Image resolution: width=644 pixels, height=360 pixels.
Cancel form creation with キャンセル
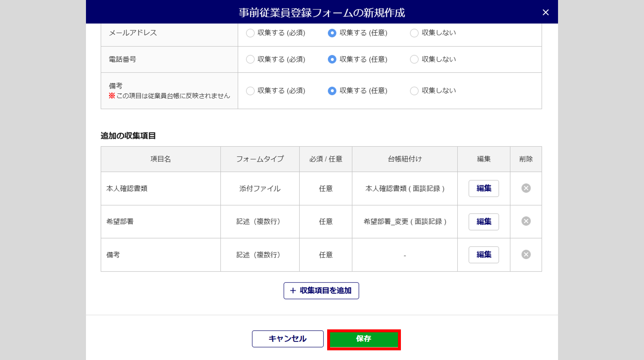[x=288, y=339]
